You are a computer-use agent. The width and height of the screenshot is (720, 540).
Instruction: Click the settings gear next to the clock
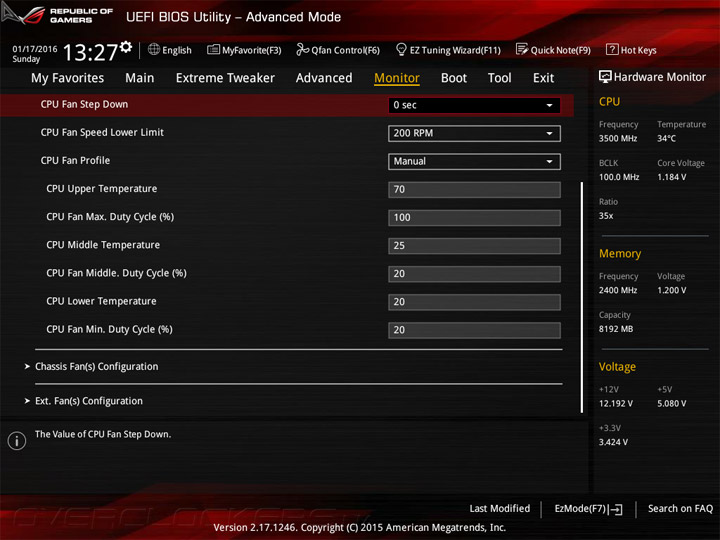tap(126, 46)
